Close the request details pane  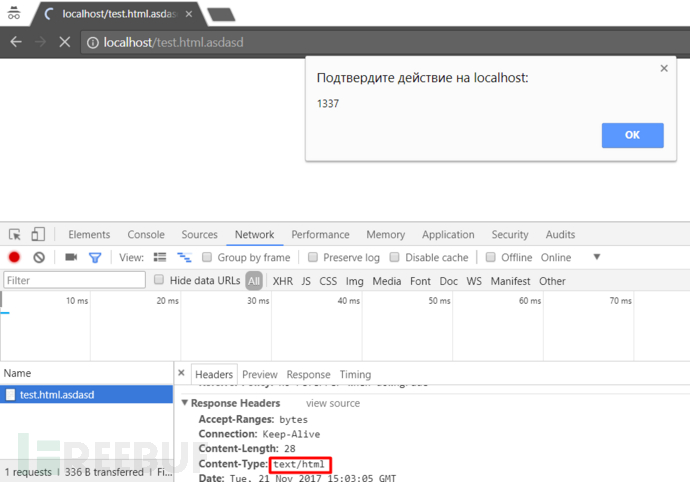coord(181,373)
